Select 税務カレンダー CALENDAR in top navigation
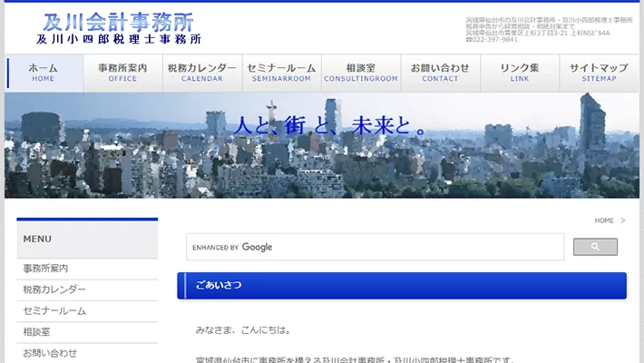644x363 pixels. click(x=201, y=74)
